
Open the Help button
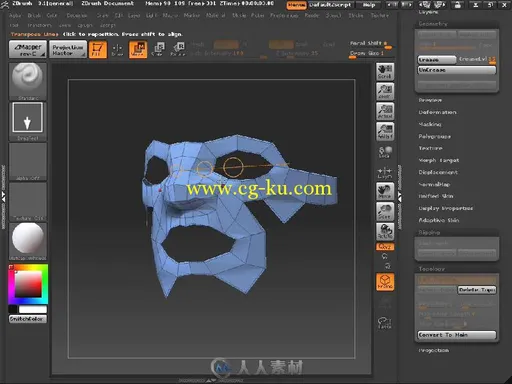pyautogui.click(x=369, y=5)
